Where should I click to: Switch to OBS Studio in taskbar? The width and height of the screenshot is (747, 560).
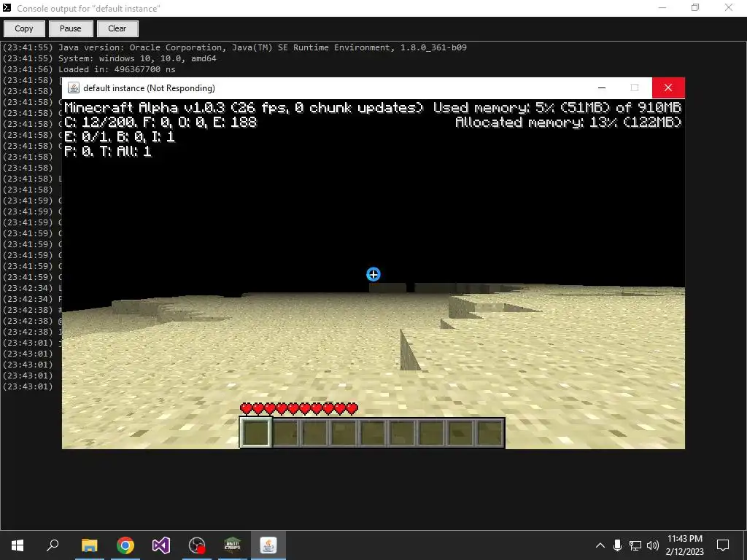pyautogui.click(x=197, y=545)
